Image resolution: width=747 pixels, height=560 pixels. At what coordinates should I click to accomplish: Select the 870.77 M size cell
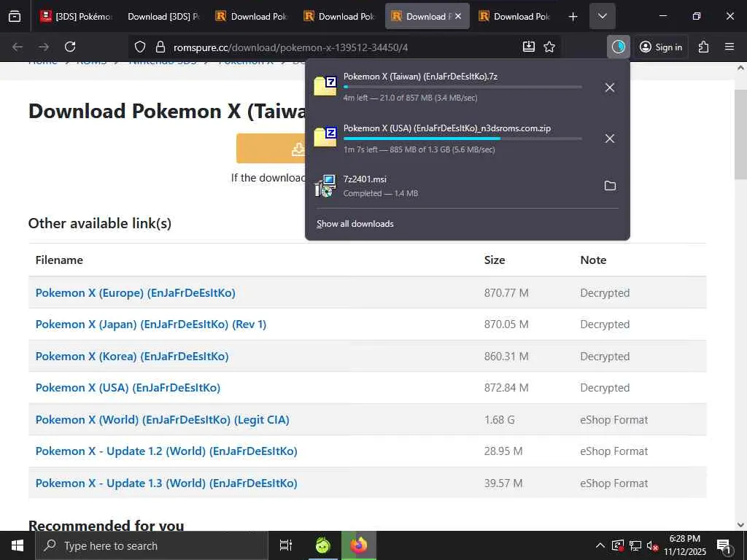[506, 293]
